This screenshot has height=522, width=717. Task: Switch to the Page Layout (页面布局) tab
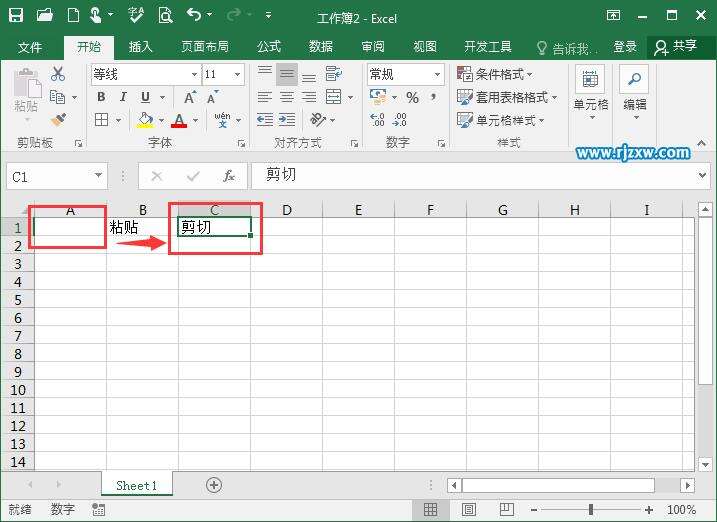205,47
